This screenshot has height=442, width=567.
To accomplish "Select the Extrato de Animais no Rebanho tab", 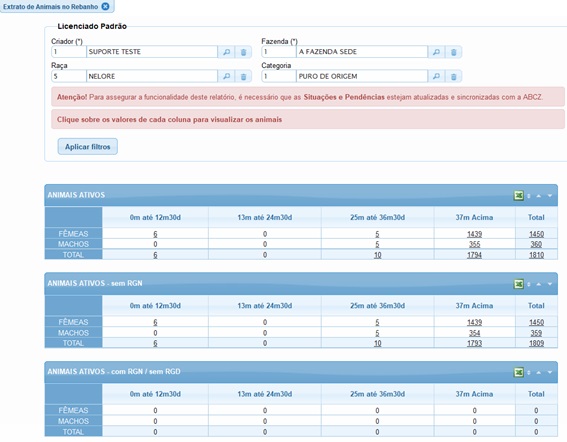I will (x=50, y=7).
